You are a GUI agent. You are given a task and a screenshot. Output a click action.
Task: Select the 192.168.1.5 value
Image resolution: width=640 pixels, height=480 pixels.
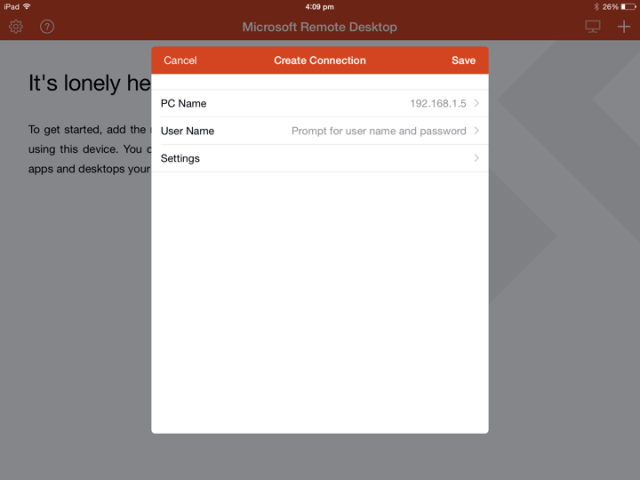(x=438, y=103)
